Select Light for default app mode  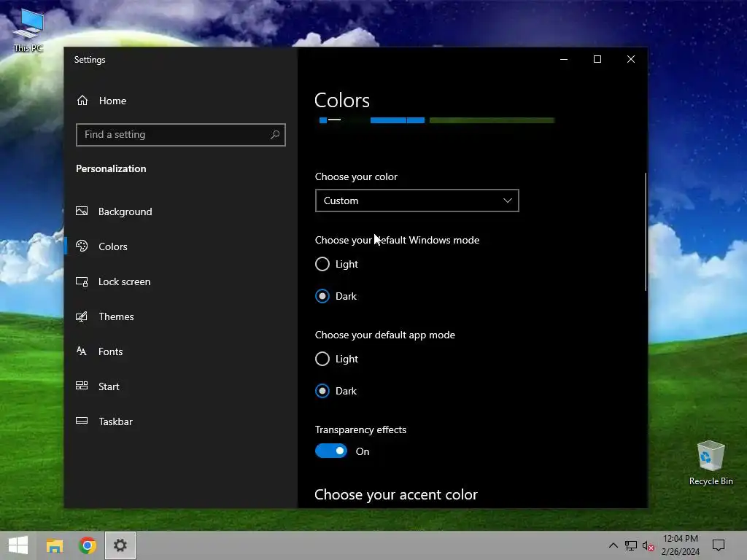click(336, 359)
